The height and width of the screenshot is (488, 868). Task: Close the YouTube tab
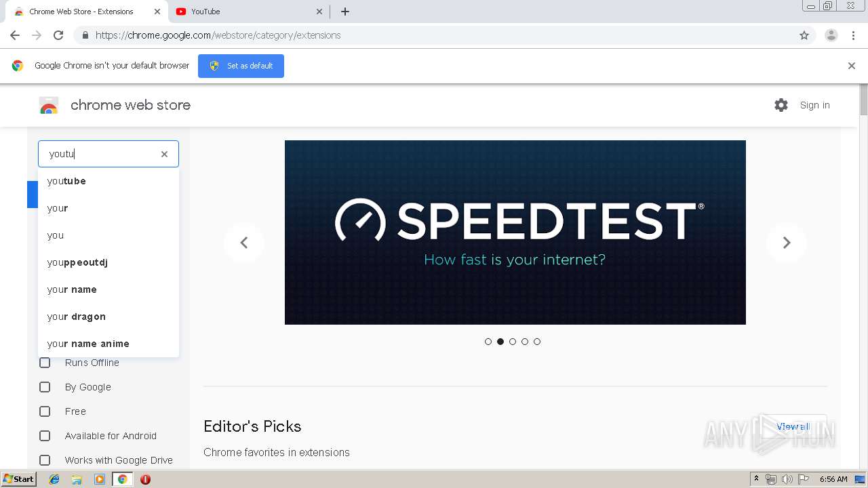coord(319,12)
